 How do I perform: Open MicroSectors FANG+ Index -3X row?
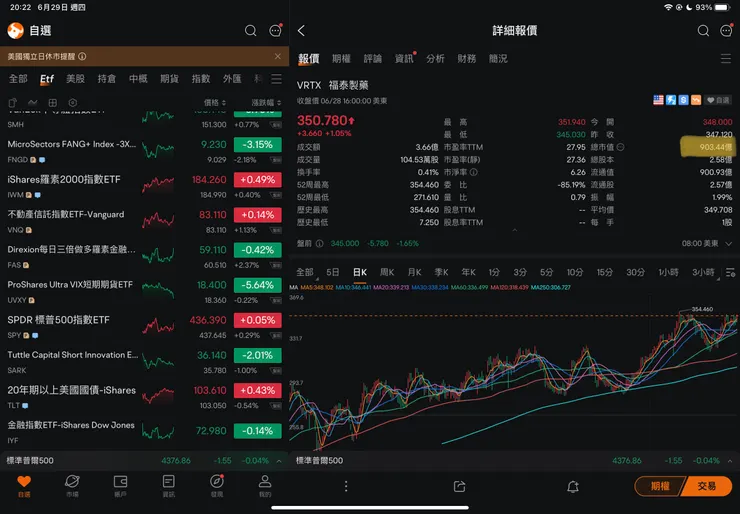coord(144,151)
